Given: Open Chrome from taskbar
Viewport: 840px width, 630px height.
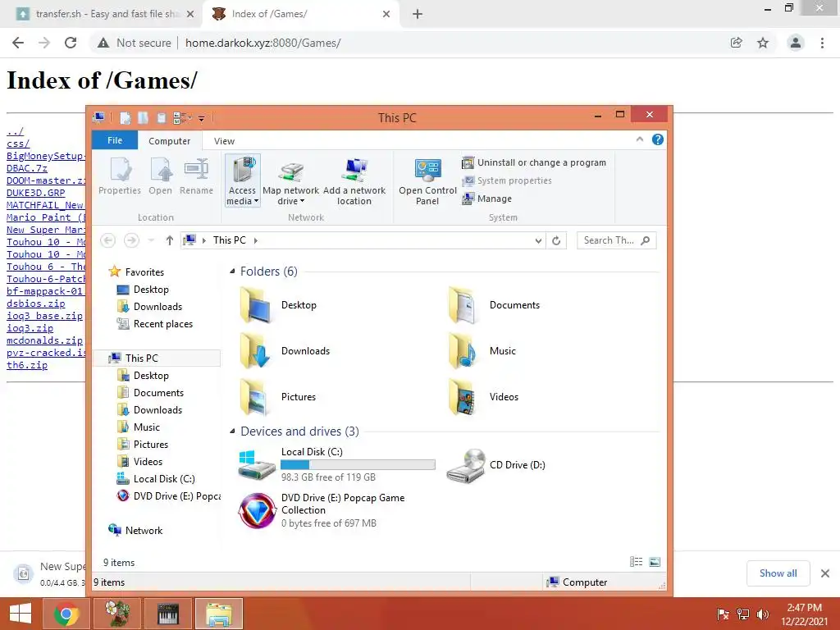Looking at the screenshot, I should (x=66, y=614).
